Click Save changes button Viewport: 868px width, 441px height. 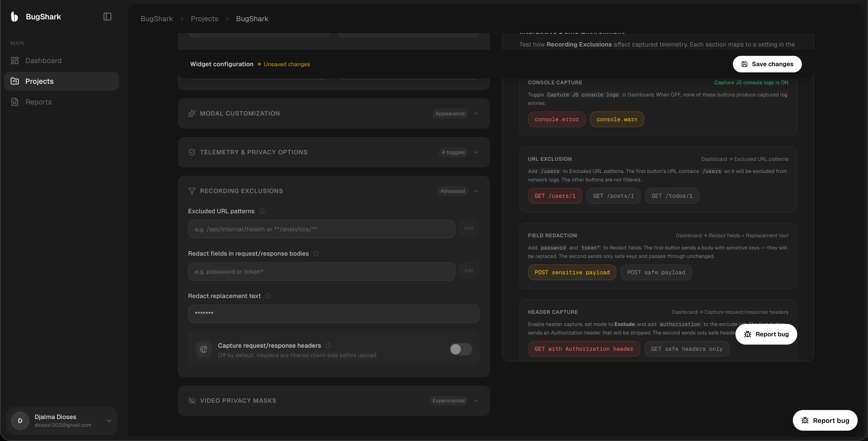[x=767, y=64]
